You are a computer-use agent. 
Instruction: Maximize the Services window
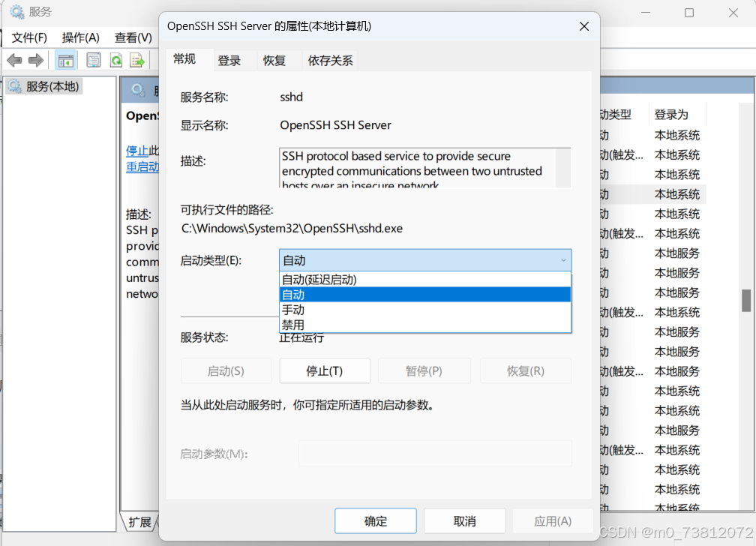689,13
